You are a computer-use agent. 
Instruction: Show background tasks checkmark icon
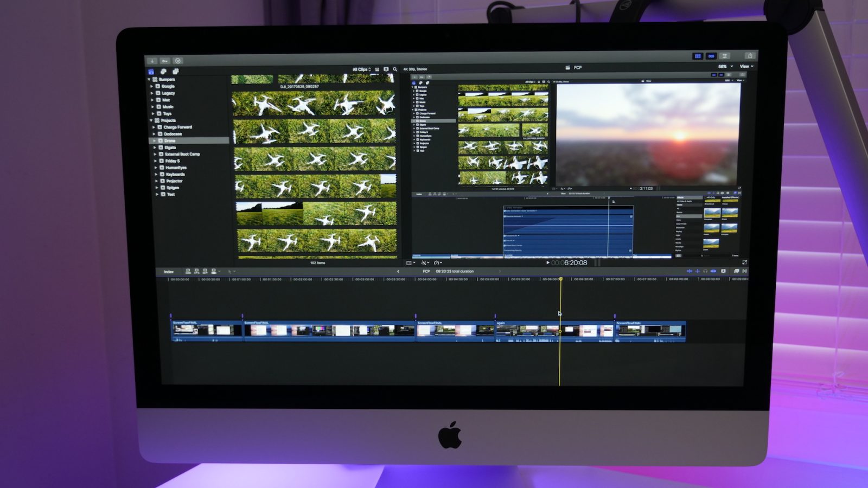pos(178,61)
